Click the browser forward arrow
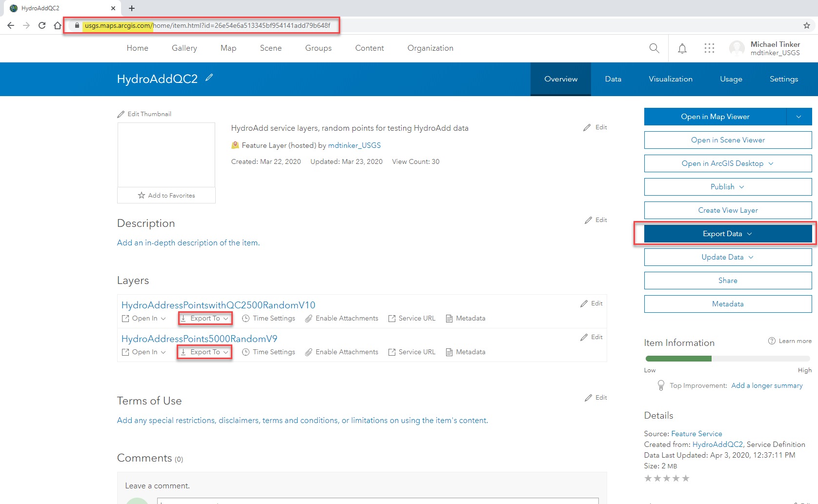Screen dimensions: 818x504 coord(26,25)
